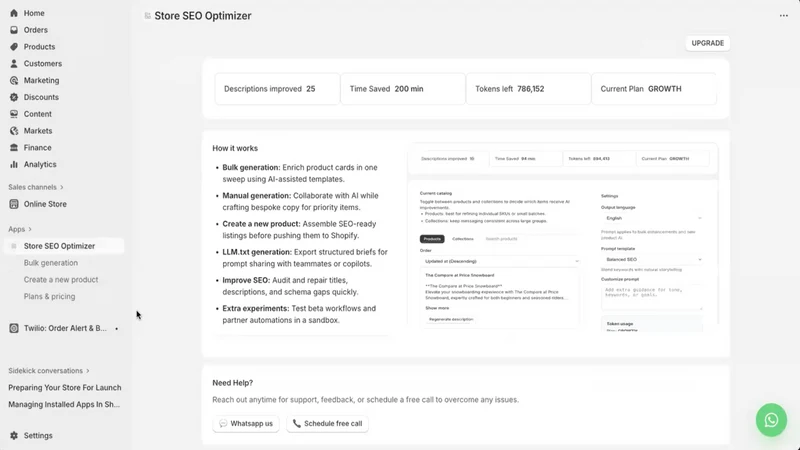Open the three-dot more options menu
This screenshot has width=800, height=450.
pyautogui.click(x=784, y=16)
